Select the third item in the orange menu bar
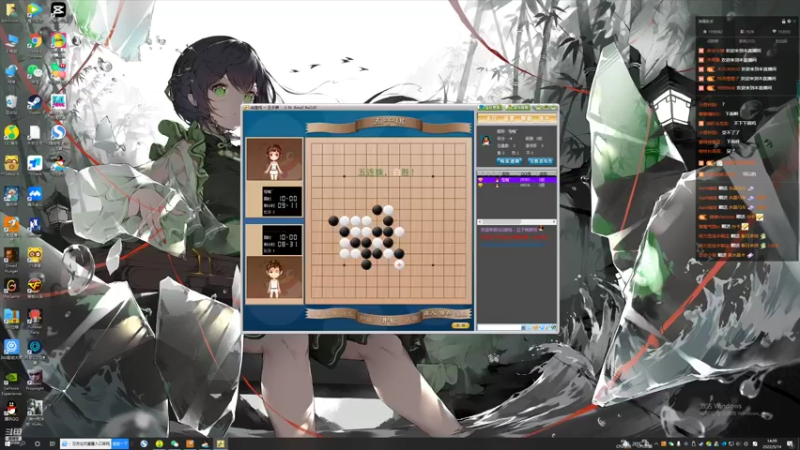 click(526, 118)
